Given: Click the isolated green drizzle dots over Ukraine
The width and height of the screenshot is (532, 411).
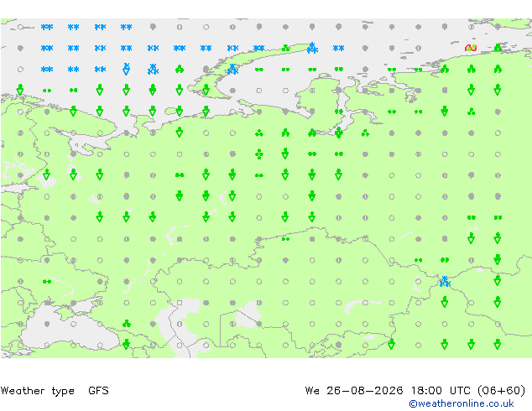Looking at the screenshot, I should coord(47,282).
